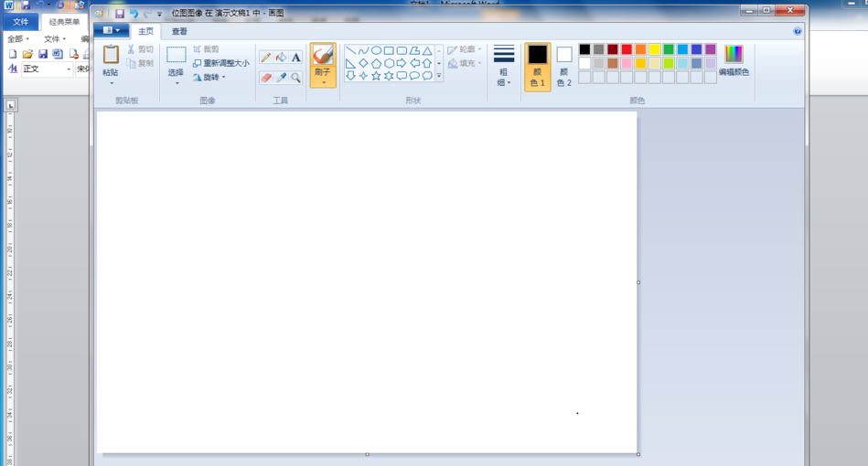
Task: Click 重新调整大小 Resize button
Action: pyautogui.click(x=220, y=63)
